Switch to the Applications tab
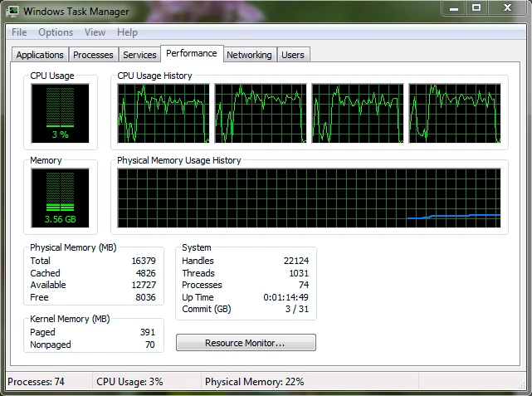Screen dimensions: 532x396 40,55
